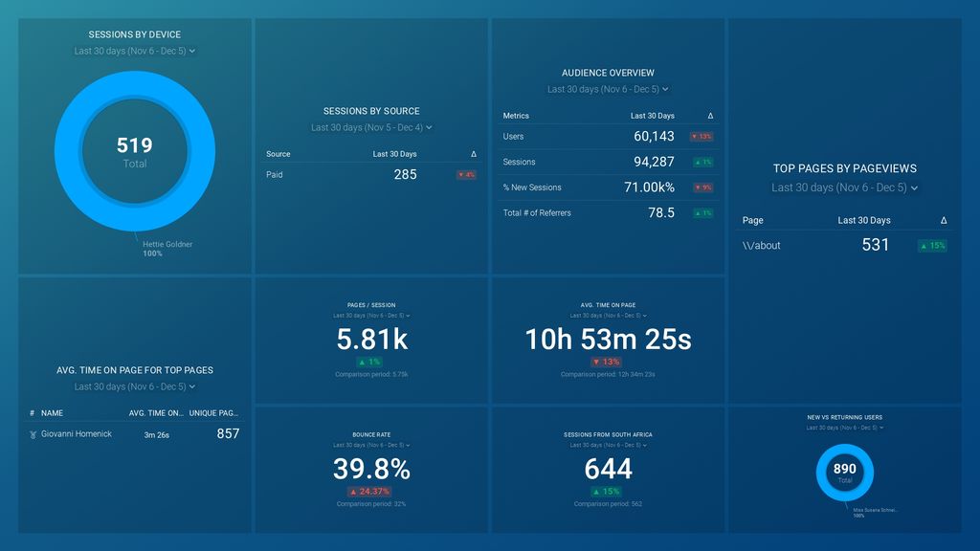Screen dimensions: 980x551
Task: Click the green 1% increase badge next to Sessions
Action: pos(701,162)
